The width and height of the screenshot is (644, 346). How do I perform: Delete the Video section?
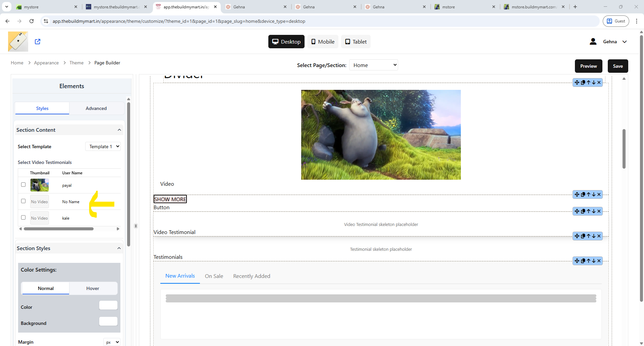[599, 82]
